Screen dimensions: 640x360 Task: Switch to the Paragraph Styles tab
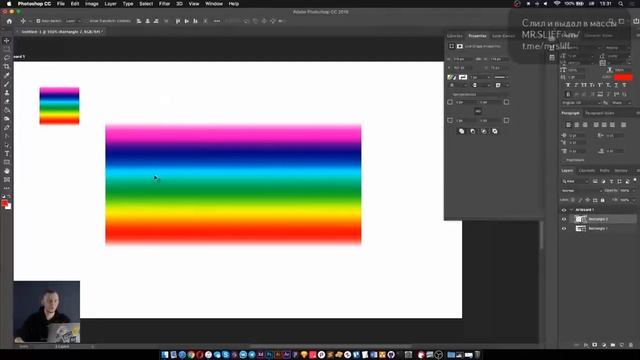coord(600,113)
